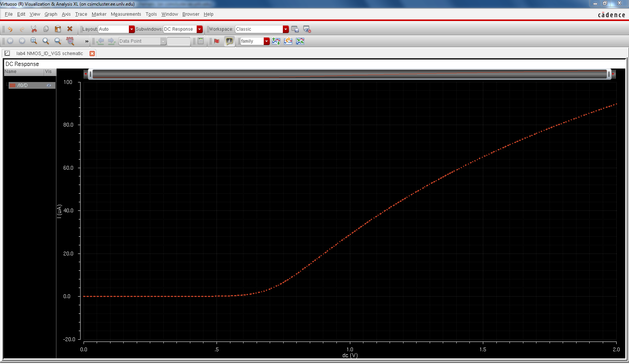This screenshot has height=364, width=629.
Task: Open the family dropdown arrow
Action: [x=266, y=41]
